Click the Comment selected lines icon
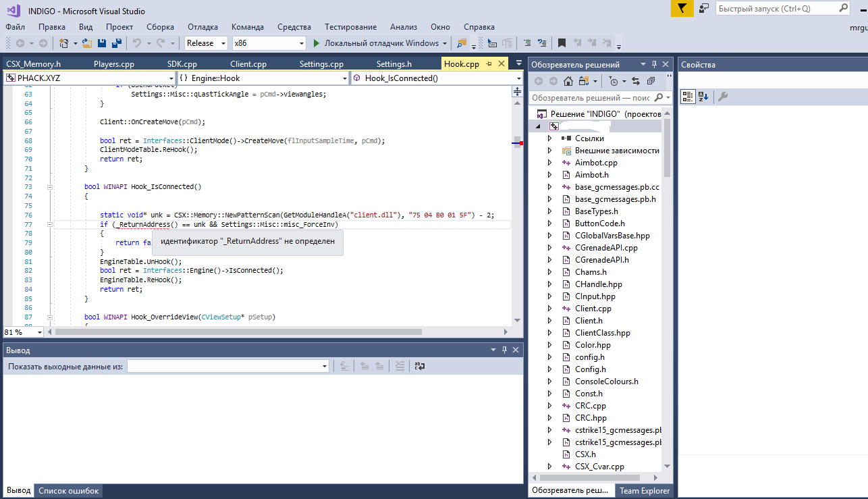 527,43
